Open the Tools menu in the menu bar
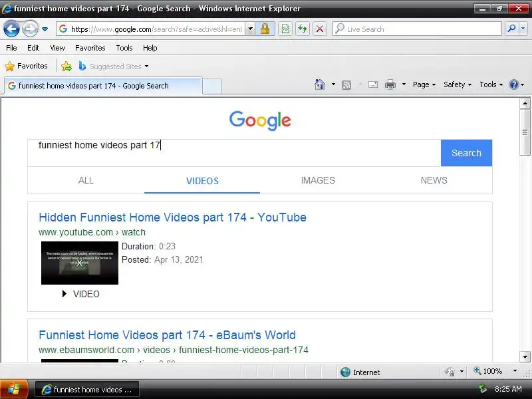 [x=124, y=48]
